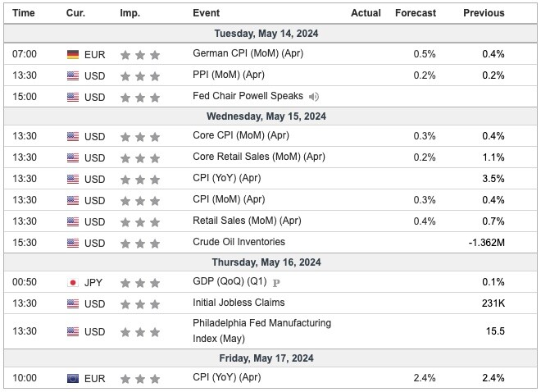Click importance stars in the German CPI row

tap(140, 55)
